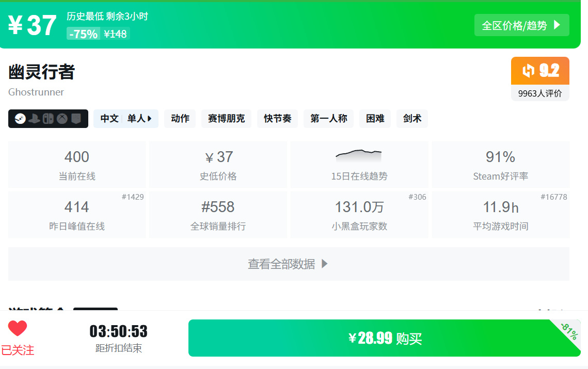Expand 查看全部数据 to view all data
Viewport: 588px width, 369px height.
(289, 264)
